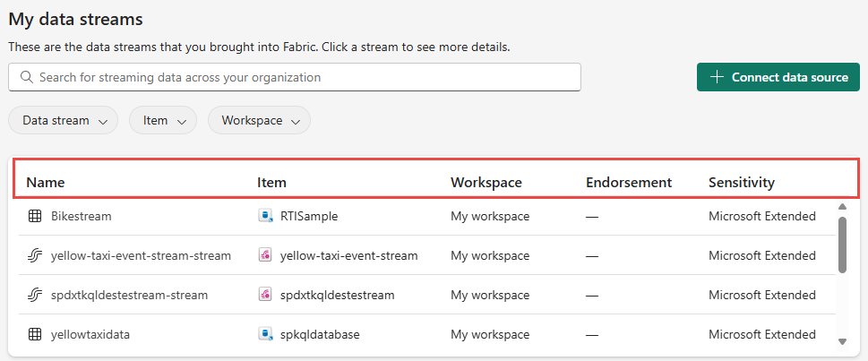
Task: Open the Workspace filter dropdown
Action: (259, 120)
